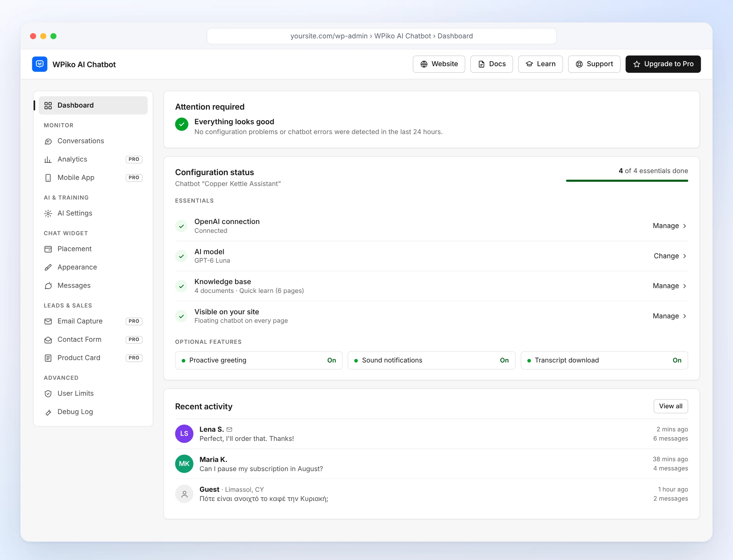Click the email icon next to Lena S.

coord(229,429)
